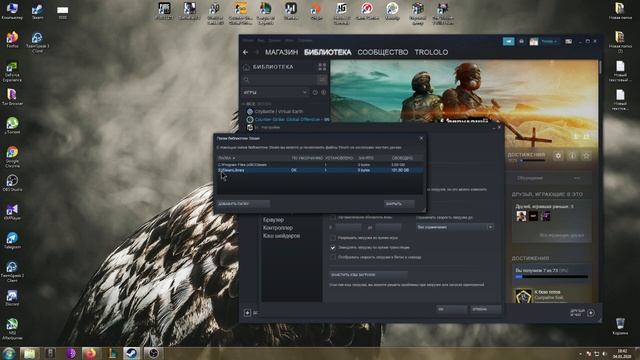The width and height of the screenshot is (640, 360).
Task: Select the E:\SteamLibrary folder row
Action: (x=320, y=170)
